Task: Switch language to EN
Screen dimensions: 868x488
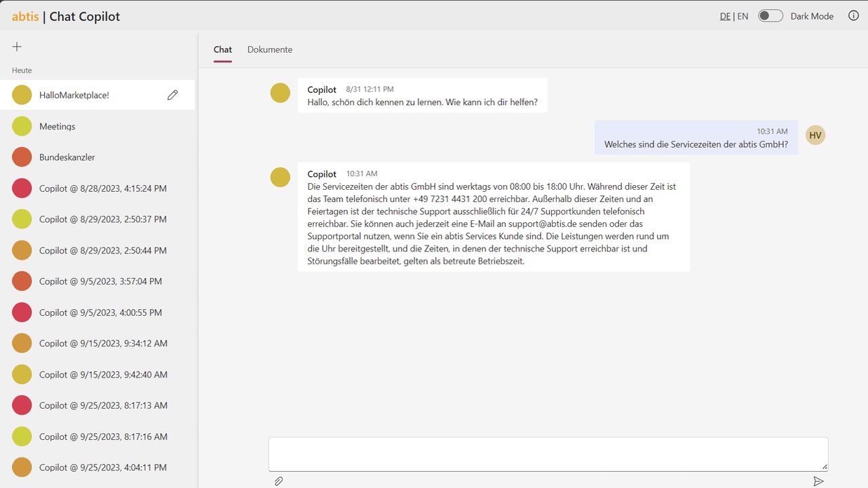Action: pos(743,16)
